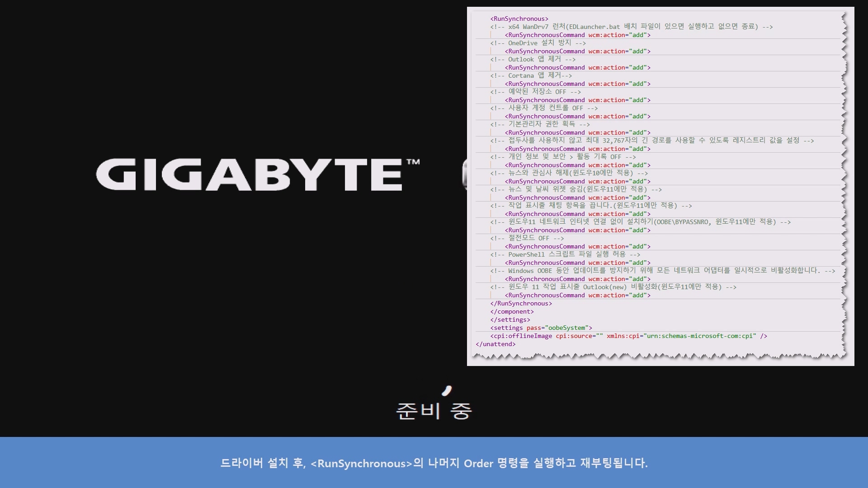
Task: Click the settings pass="oobeSystem" line
Action: coord(541,328)
